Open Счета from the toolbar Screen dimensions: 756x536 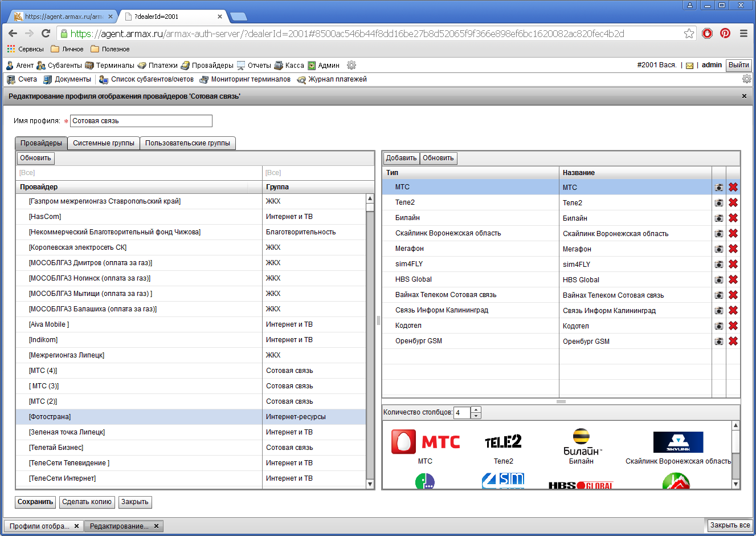tap(22, 79)
